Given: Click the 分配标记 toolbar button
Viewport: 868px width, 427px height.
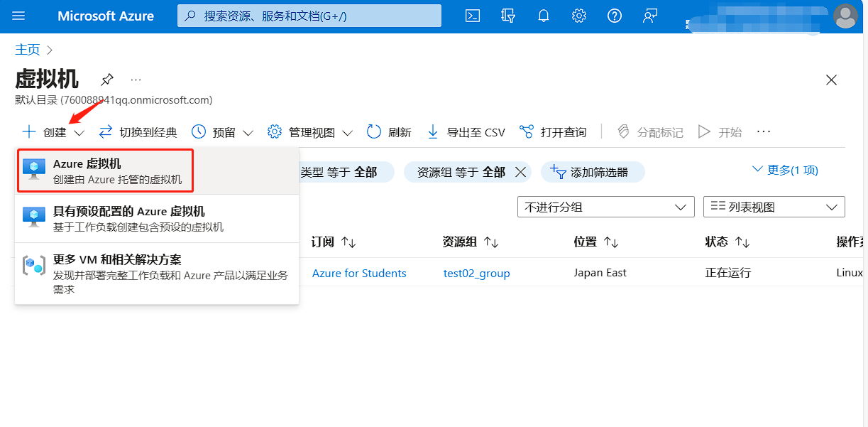Looking at the screenshot, I should (650, 132).
